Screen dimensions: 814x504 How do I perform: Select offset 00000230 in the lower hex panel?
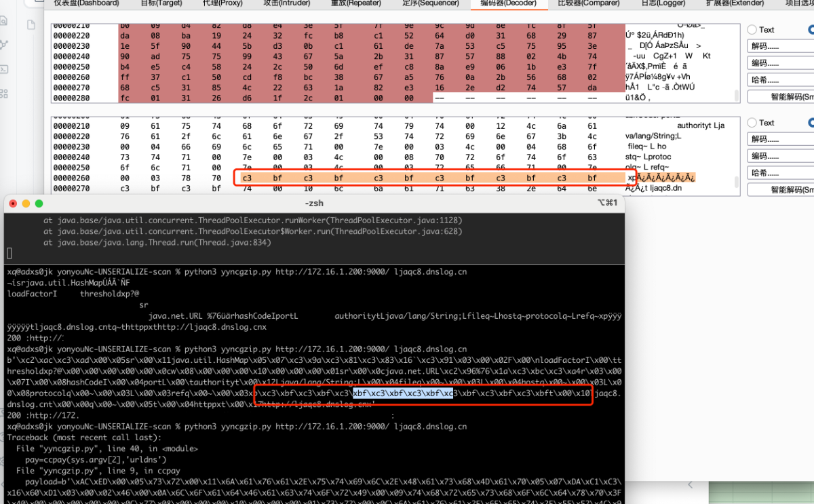pos(73,147)
